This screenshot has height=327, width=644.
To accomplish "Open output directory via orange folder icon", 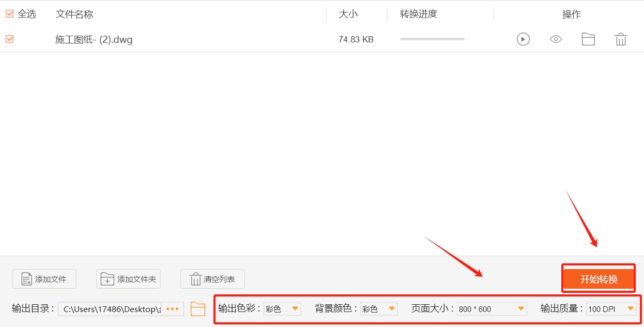I will click(x=198, y=308).
